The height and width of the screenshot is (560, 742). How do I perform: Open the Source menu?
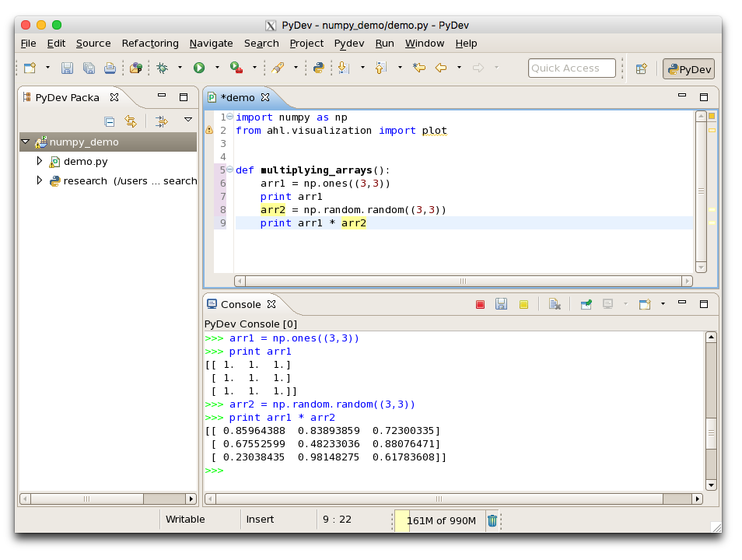[93, 44]
